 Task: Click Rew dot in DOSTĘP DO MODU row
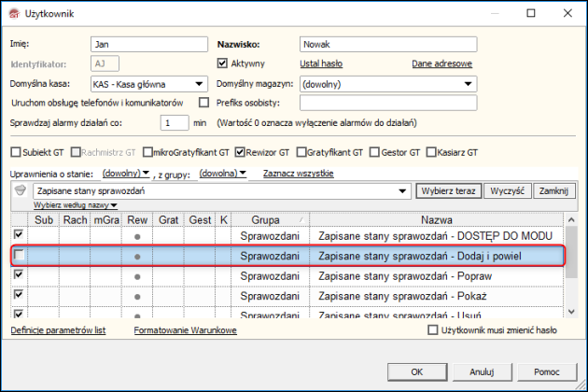coord(137,236)
